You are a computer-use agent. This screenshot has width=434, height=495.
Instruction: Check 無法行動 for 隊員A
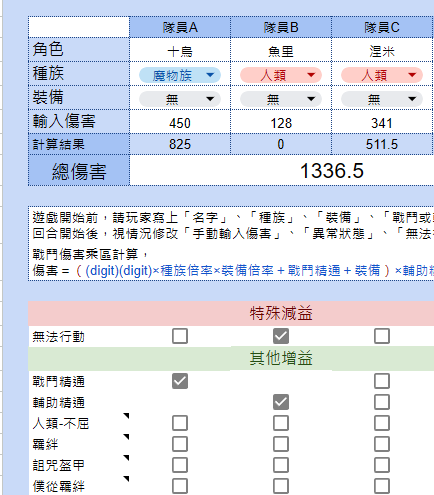coord(180,336)
